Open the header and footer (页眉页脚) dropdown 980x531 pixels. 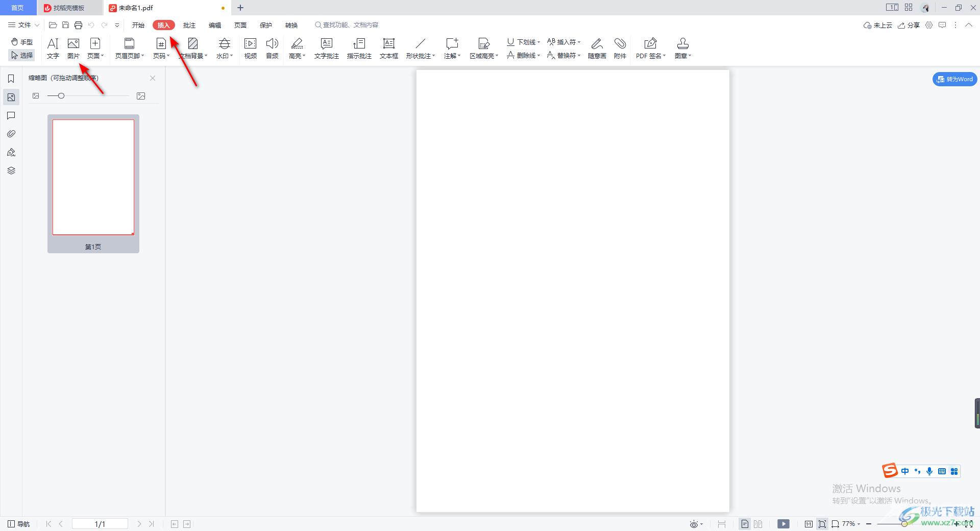(x=130, y=49)
